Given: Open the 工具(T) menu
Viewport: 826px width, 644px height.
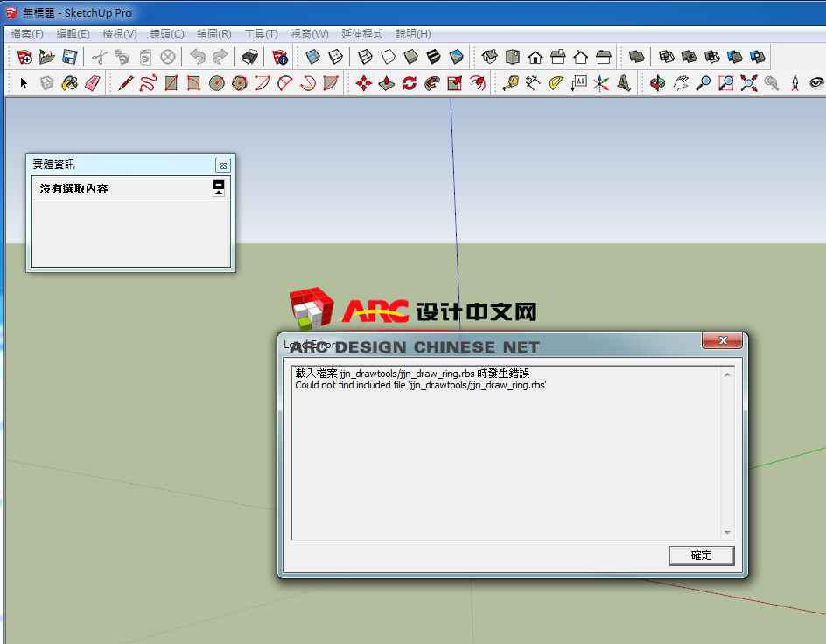Looking at the screenshot, I should (x=261, y=34).
